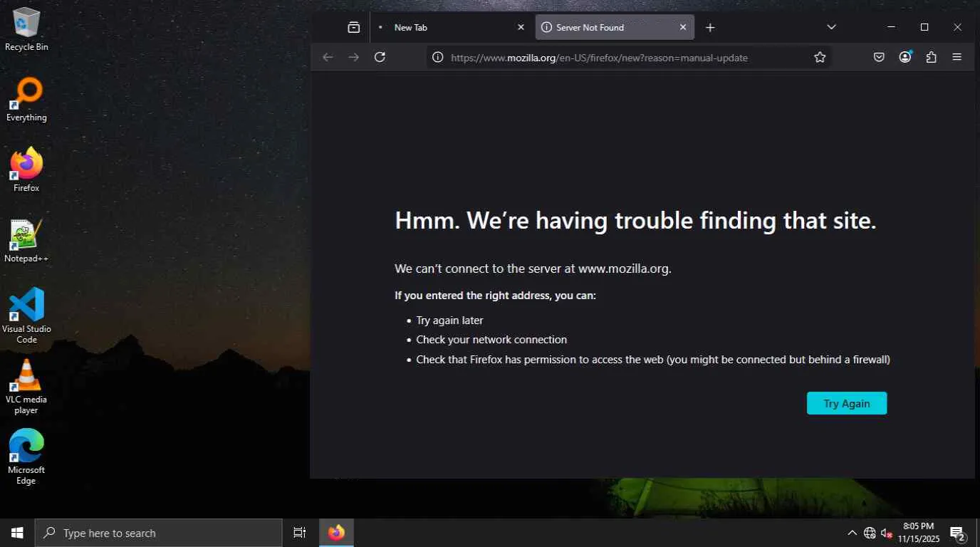Screen dimensions: 980x547
Task: Click the taskbar search box
Action: point(158,533)
